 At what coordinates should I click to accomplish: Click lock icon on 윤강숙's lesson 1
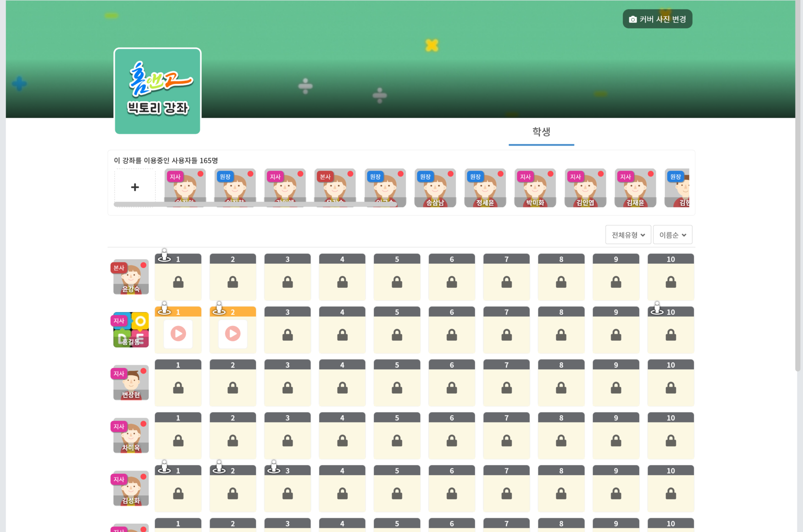pos(178,282)
